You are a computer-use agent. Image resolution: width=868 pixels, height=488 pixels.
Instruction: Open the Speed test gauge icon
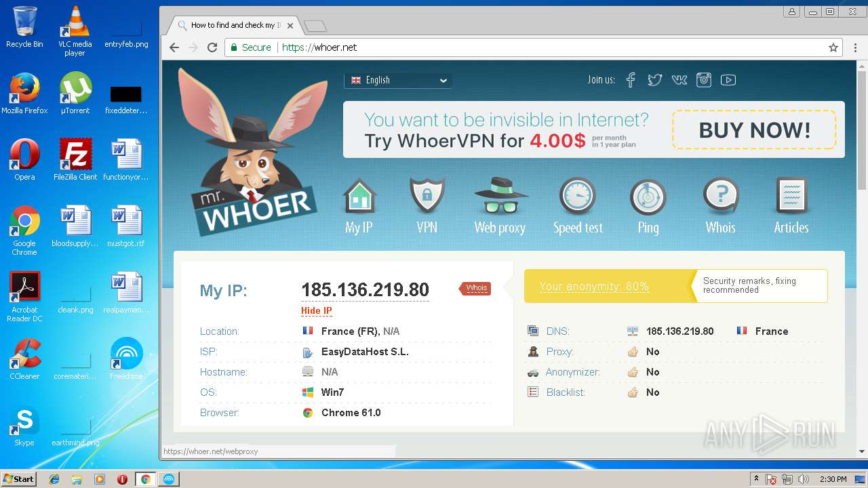tap(577, 197)
